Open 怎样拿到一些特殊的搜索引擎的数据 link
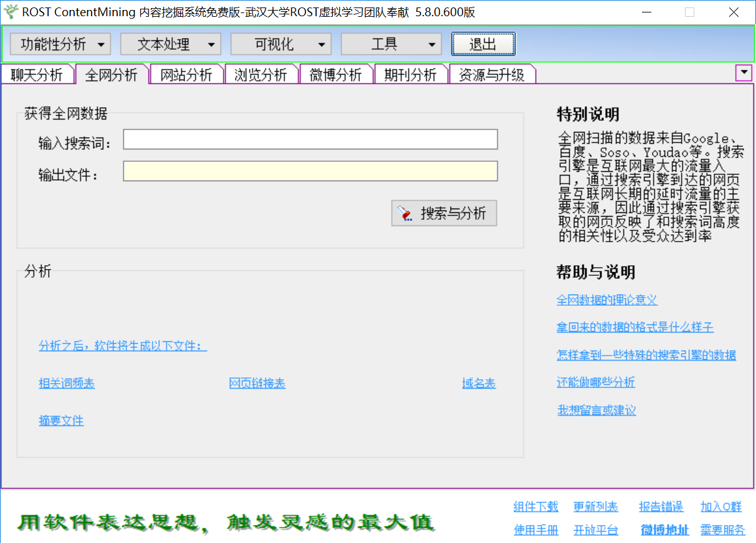This screenshot has height=543, width=756. point(646,355)
